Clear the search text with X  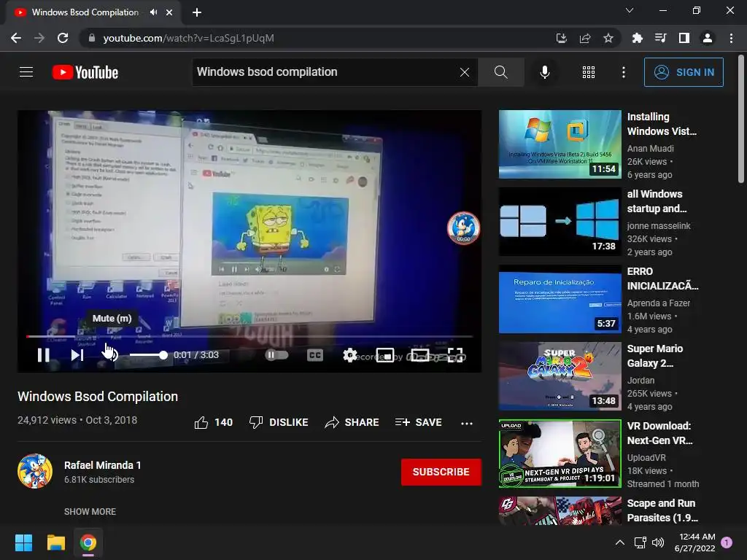click(465, 72)
